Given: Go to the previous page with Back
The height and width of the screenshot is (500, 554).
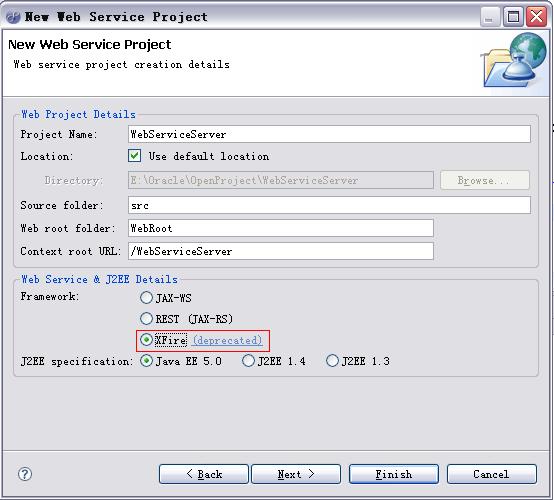Looking at the screenshot, I should click(x=204, y=474).
